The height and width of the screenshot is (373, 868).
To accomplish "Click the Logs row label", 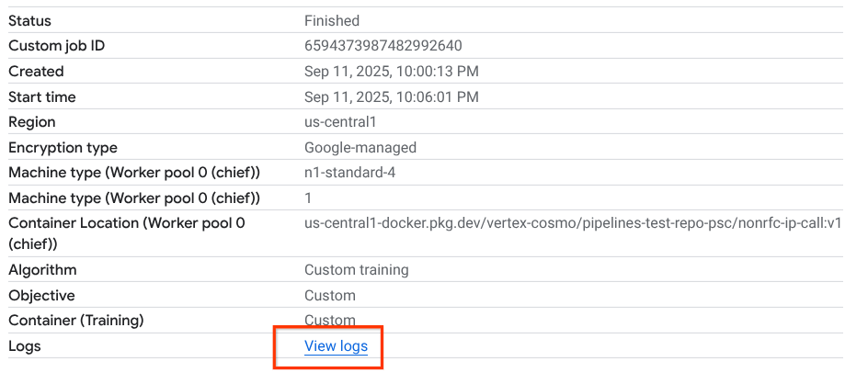I will click(25, 346).
